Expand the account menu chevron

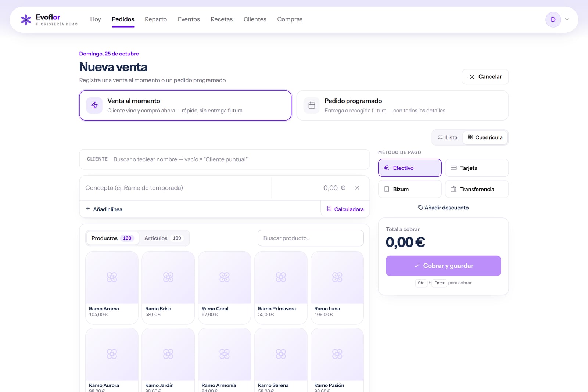tap(567, 19)
